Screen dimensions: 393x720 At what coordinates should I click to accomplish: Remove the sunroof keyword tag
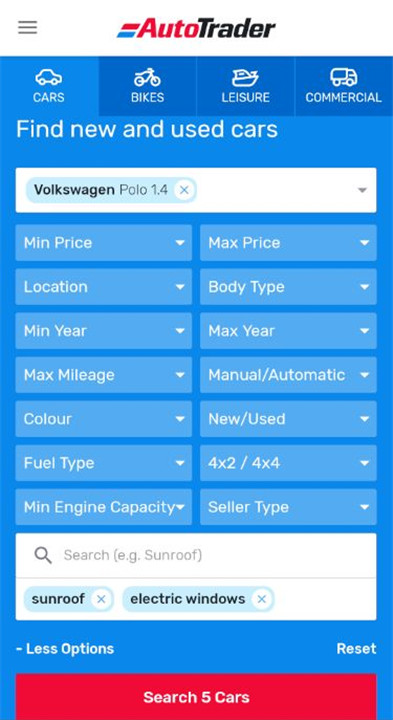coord(101,599)
